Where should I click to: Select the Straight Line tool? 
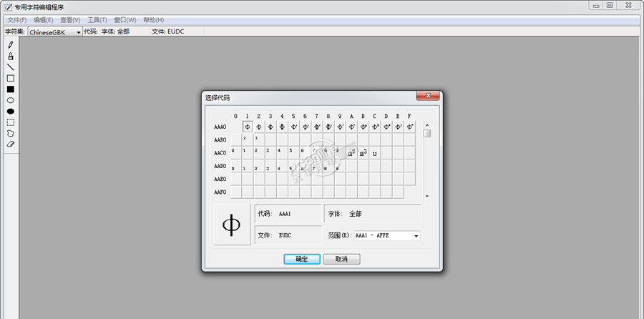pos(11,67)
